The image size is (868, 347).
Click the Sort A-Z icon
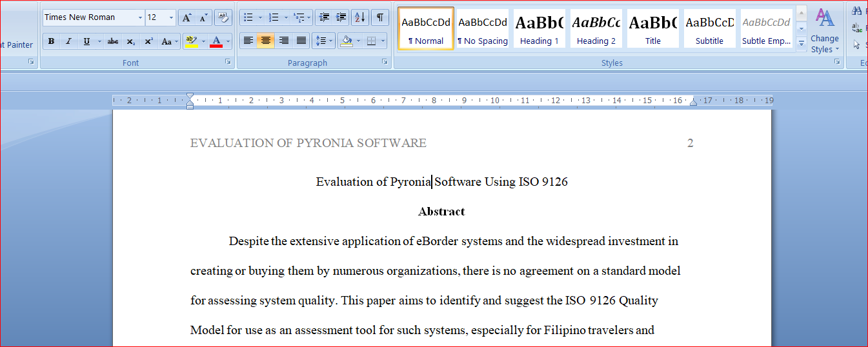tap(360, 17)
